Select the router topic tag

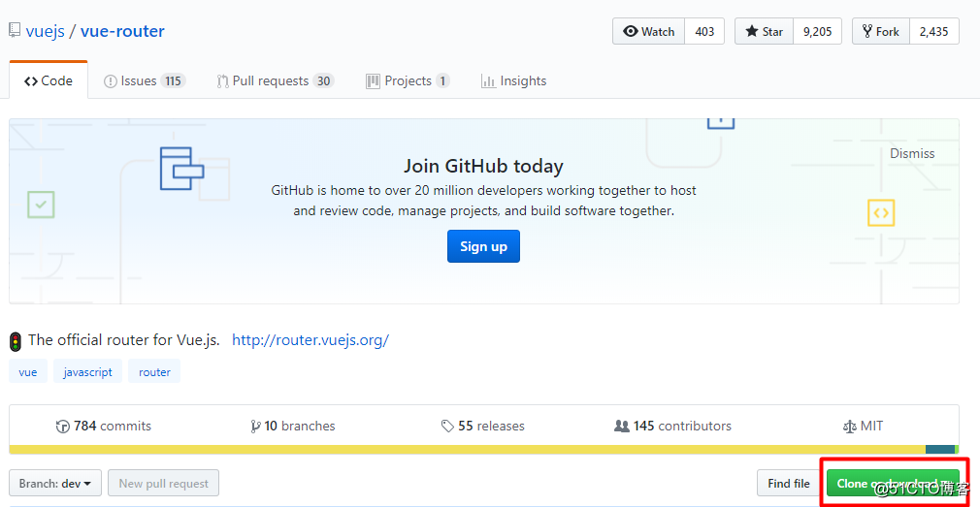(x=154, y=371)
